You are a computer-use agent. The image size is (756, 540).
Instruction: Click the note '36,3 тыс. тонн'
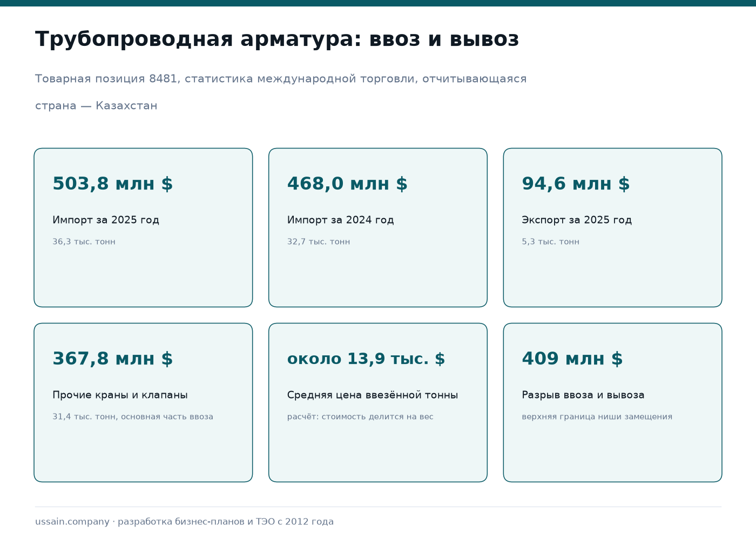point(84,242)
